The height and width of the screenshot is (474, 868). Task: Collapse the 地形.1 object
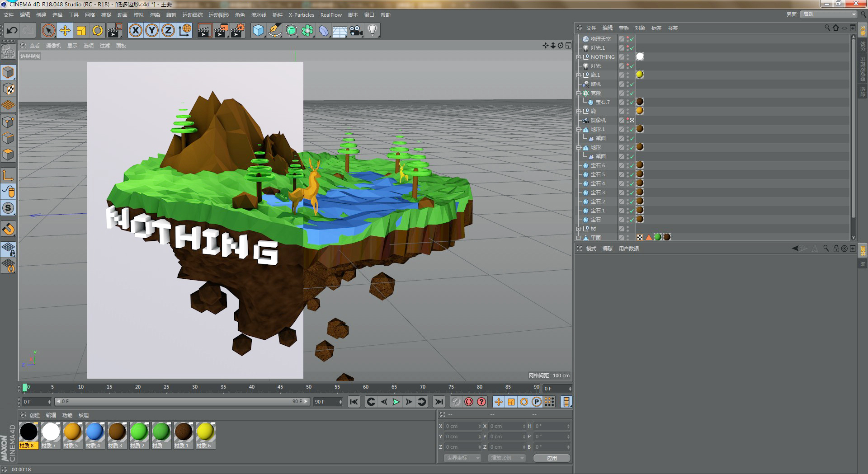[578, 129]
